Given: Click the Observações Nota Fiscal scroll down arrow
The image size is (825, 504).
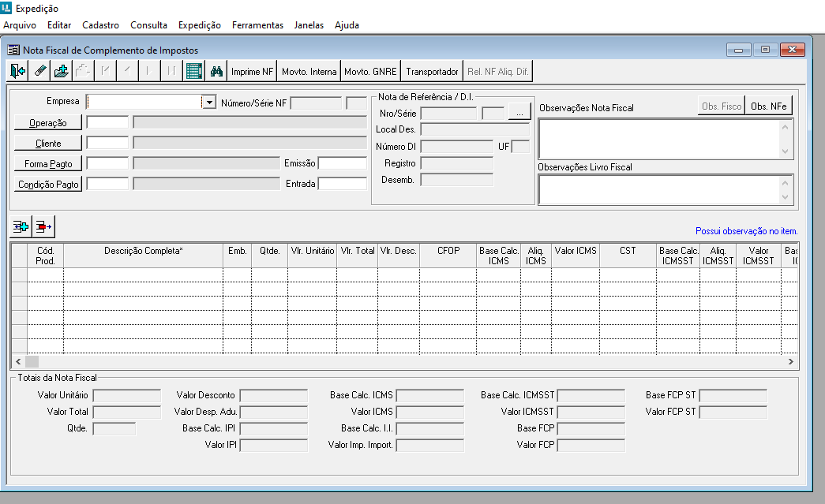Looking at the screenshot, I should coord(786,151).
